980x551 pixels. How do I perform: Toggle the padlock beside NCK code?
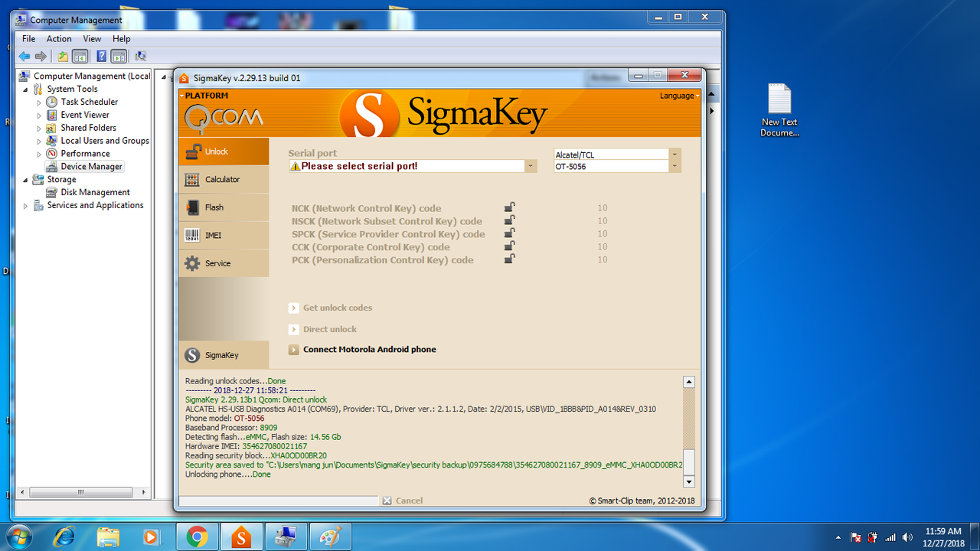[509, 207]
